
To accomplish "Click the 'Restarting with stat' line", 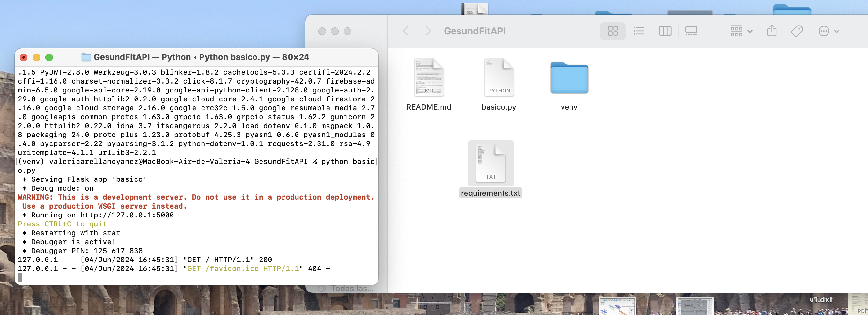I will 71,233.
